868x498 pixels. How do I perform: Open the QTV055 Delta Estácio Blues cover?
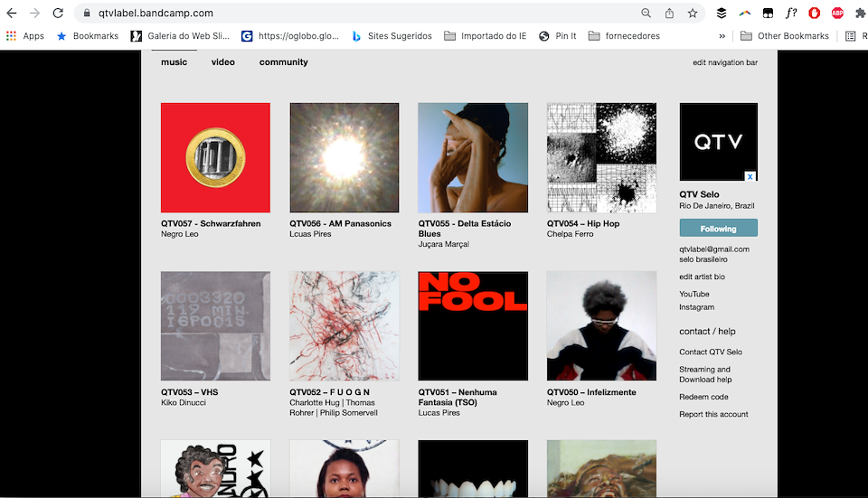click(x=473, y=157)
